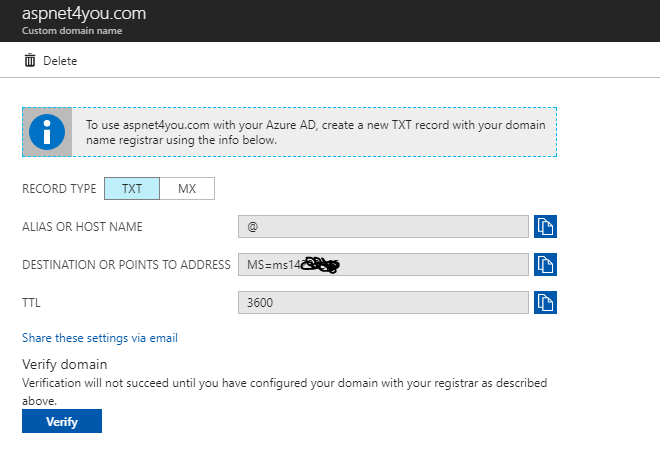Copy the Alias or Host Name value
The height and width of the screenshot is (450, 660).
545,226
